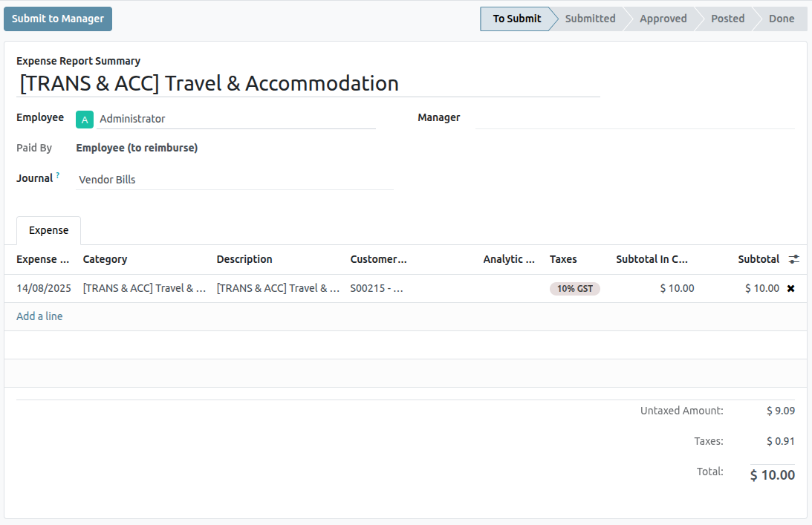Sort by the Subtotal column header
812x525 pixels.
758,259
